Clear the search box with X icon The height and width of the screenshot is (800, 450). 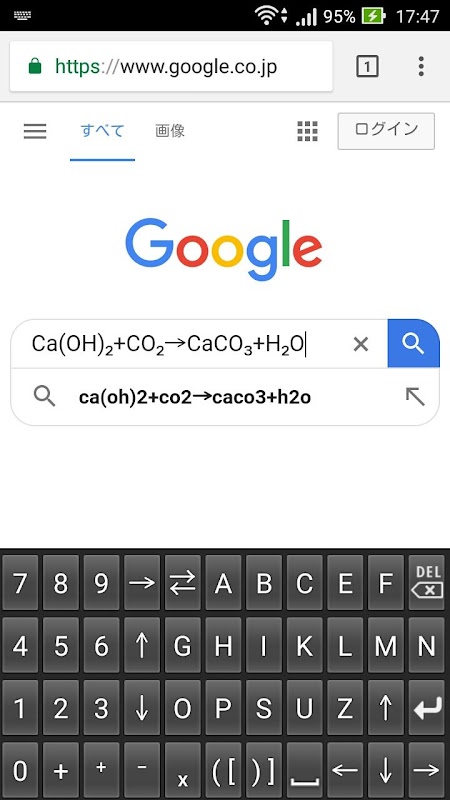pos(360,344)
